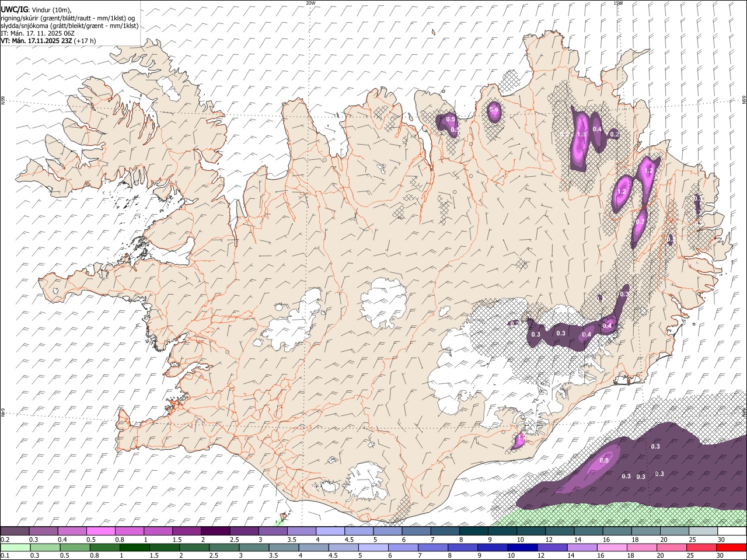The width and height of the screenshot is (747, 560).
Task: Choose the light lavender 4 swatch in top legend row
Action: click(330, 531)
